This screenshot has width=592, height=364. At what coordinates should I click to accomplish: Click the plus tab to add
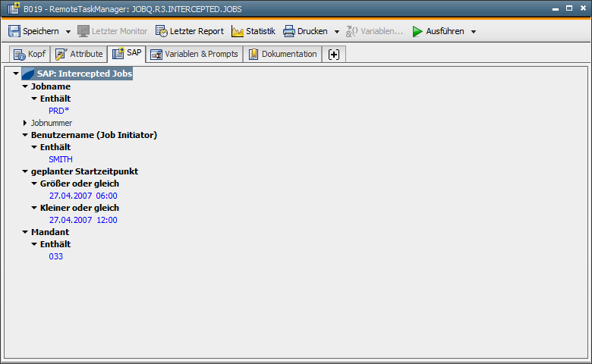[334, 55]
